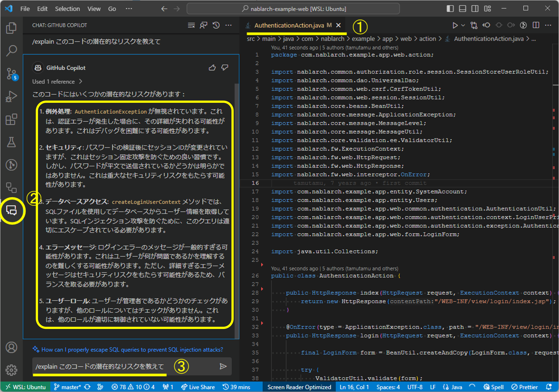Expand breadcrumb ellipsis after AuthenticationAction.java
Viewport: 559px width, 392px height.
[534, 39]
